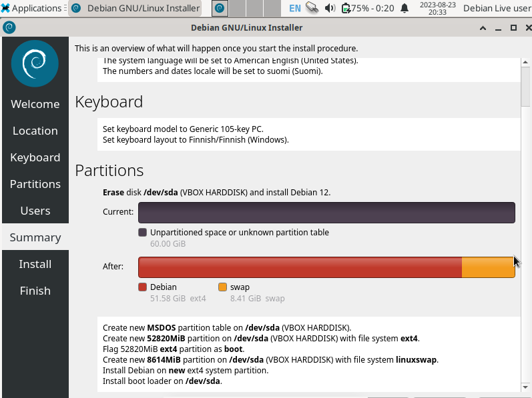Viewport: 532px width, 398px height.
Task: Click the volume speaker icon
Action: coord(330,9)
